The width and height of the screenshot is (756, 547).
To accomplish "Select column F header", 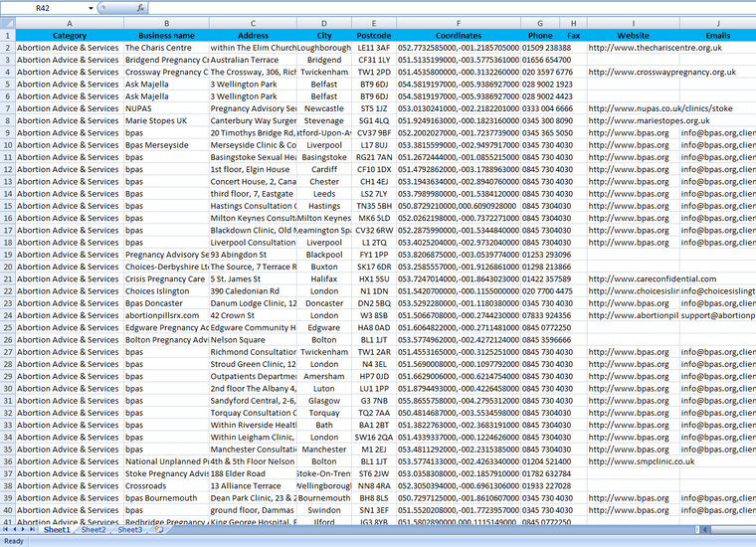I will (x=459, y=23).
